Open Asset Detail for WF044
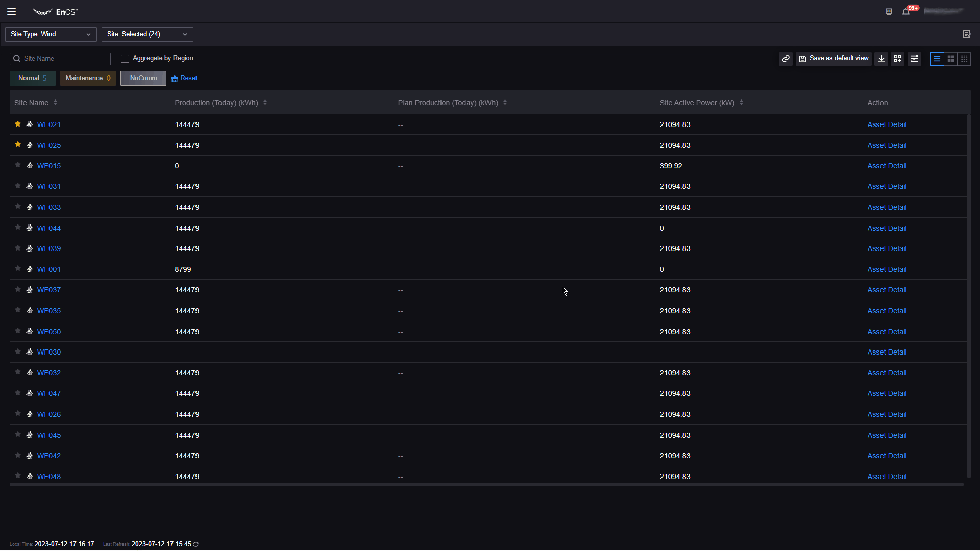The image size is (980, 551). (887, 228)
